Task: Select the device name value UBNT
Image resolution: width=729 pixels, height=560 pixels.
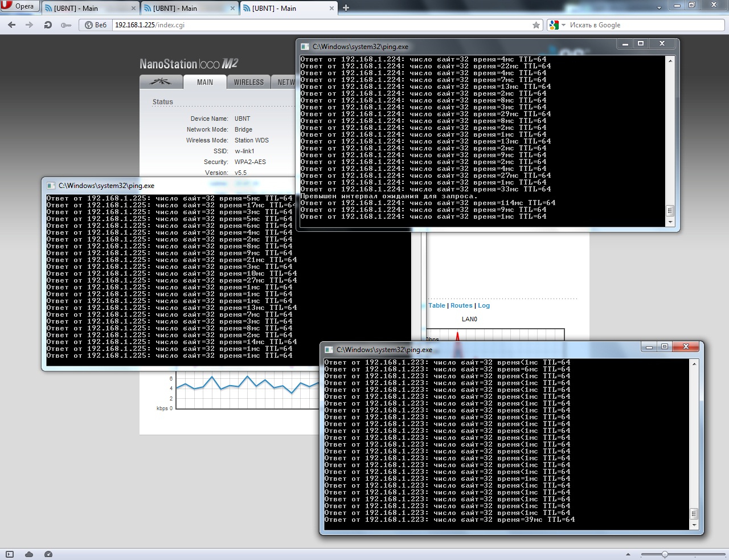Action: click(242, 118)
